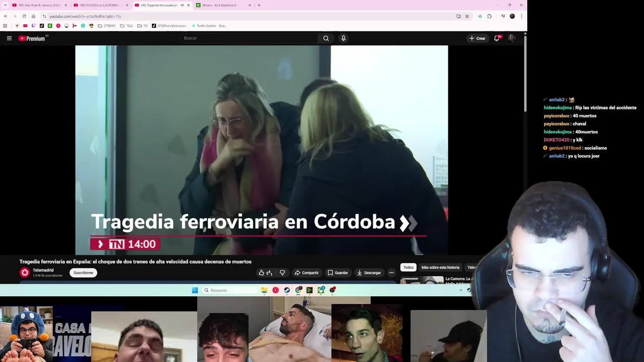Open the YO bookmarks folder

[142, 26]
